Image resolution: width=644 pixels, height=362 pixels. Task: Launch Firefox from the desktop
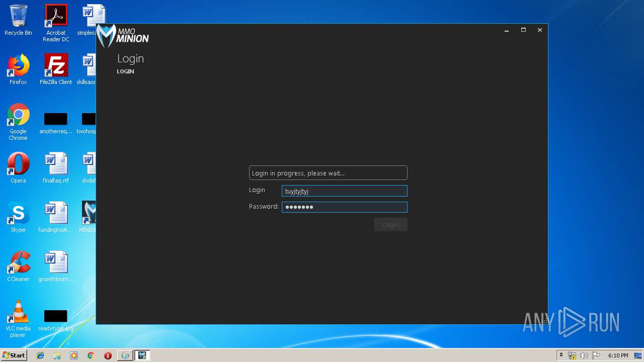point(18,69)
